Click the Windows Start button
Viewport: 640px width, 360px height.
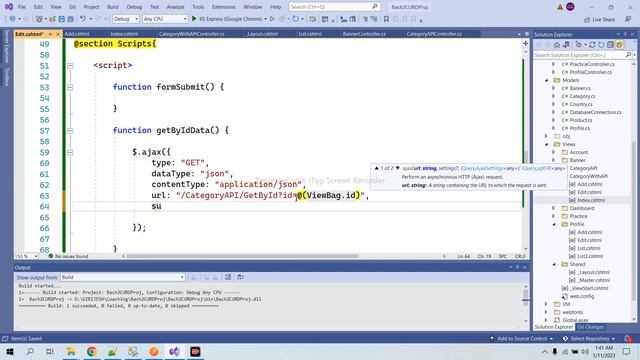(10, 351)
